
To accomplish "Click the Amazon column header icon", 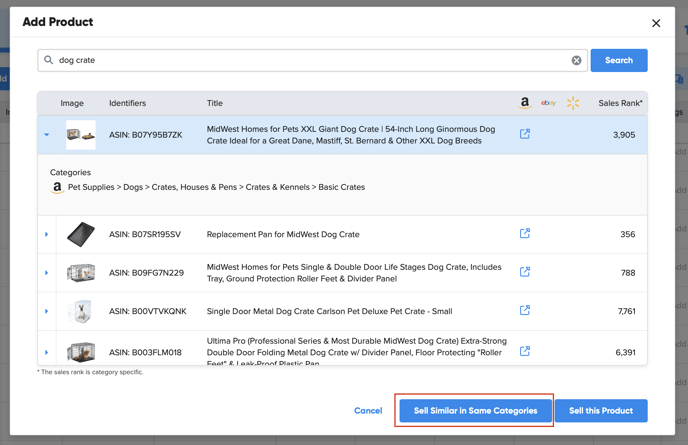I will (525, 103).
